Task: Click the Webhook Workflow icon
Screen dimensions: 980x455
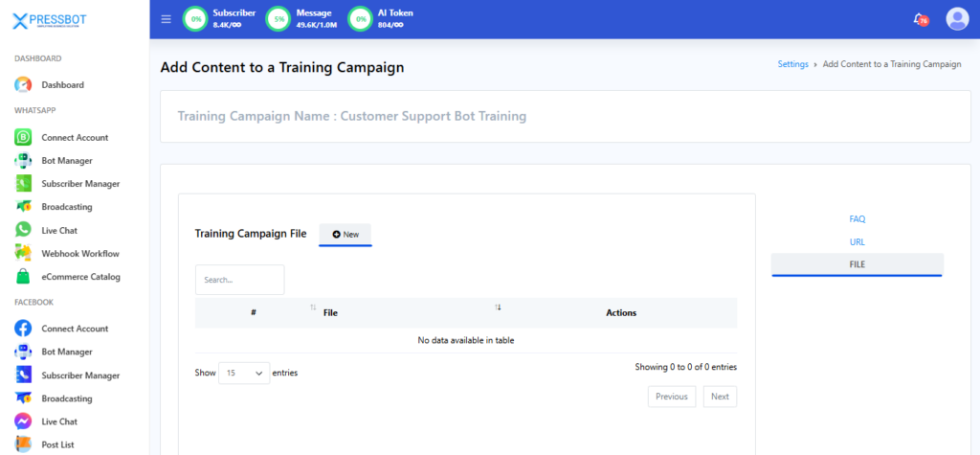Action: 24,254
